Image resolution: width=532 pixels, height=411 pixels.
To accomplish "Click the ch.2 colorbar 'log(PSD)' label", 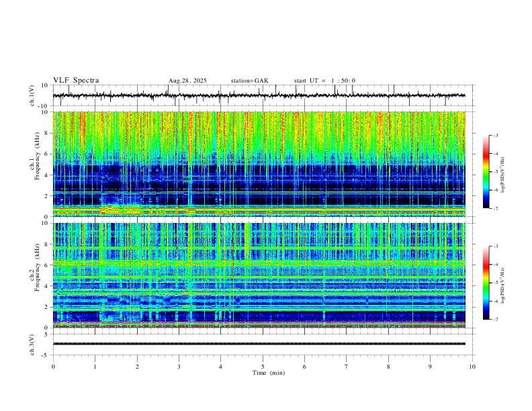I will [x=503, y=286].
